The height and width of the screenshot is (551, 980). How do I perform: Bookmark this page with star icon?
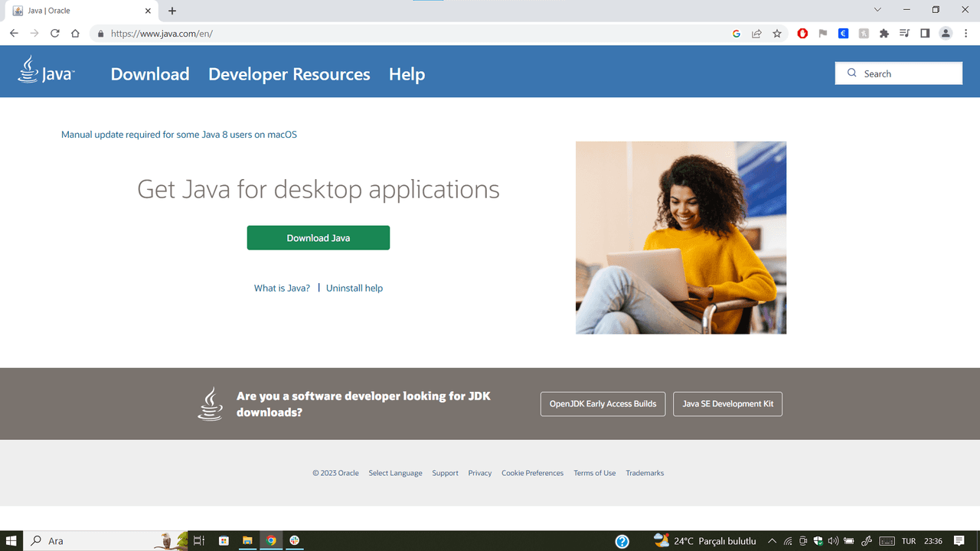coord(777,34)
